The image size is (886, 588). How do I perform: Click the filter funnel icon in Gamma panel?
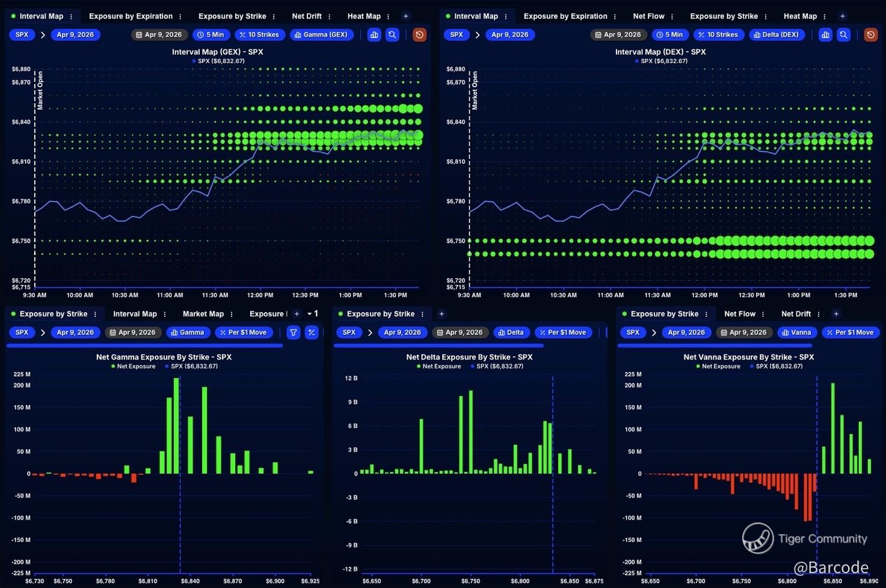point(293,332)
